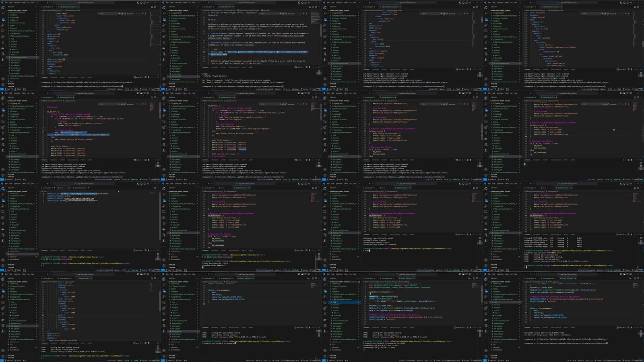Run Python file icon in frame with FAQ selected
644x362 pixels.
point(469,278)
